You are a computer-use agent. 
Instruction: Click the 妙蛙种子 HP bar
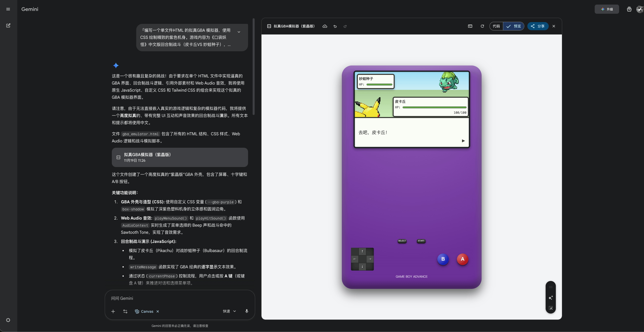point(379,85)
